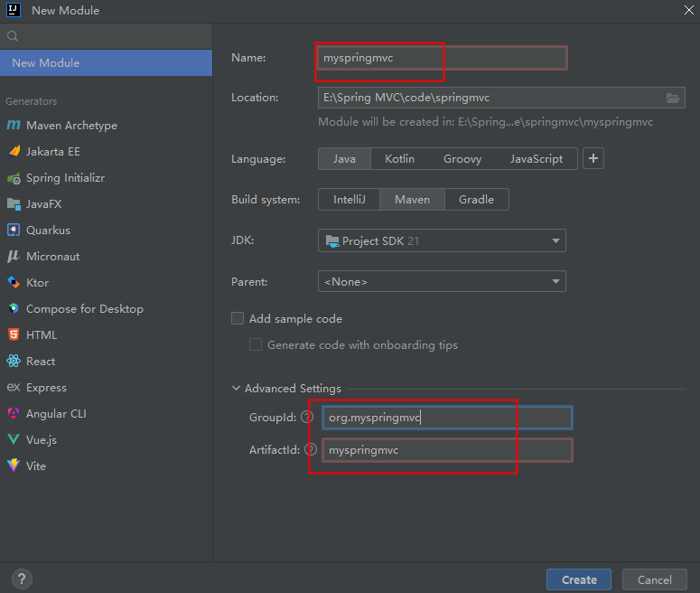Choose Gradle build system

coord(476,199)
